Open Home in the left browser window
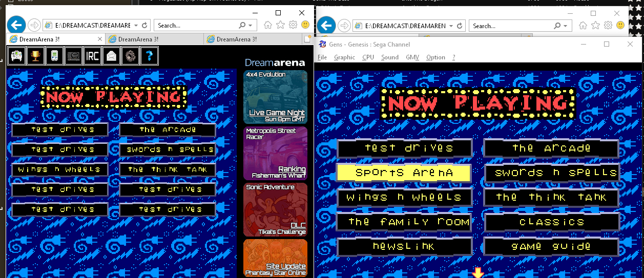644x278 pixels. (x=267, y=25)
